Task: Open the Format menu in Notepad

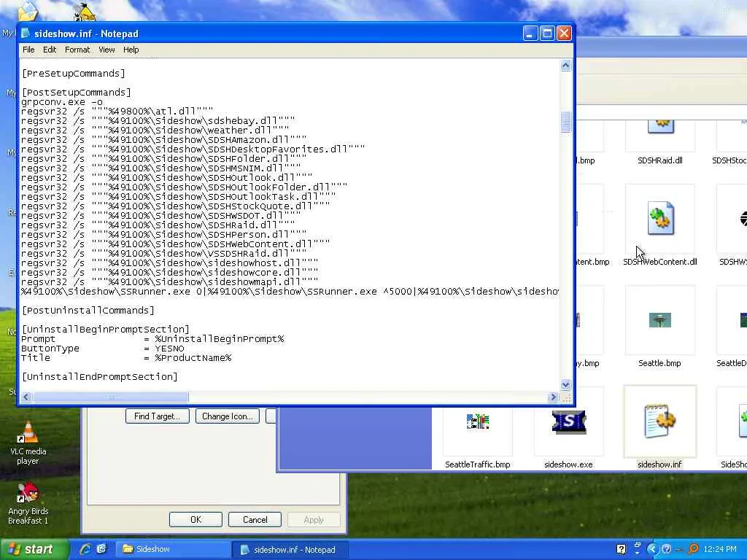Action: coord(77,50)
